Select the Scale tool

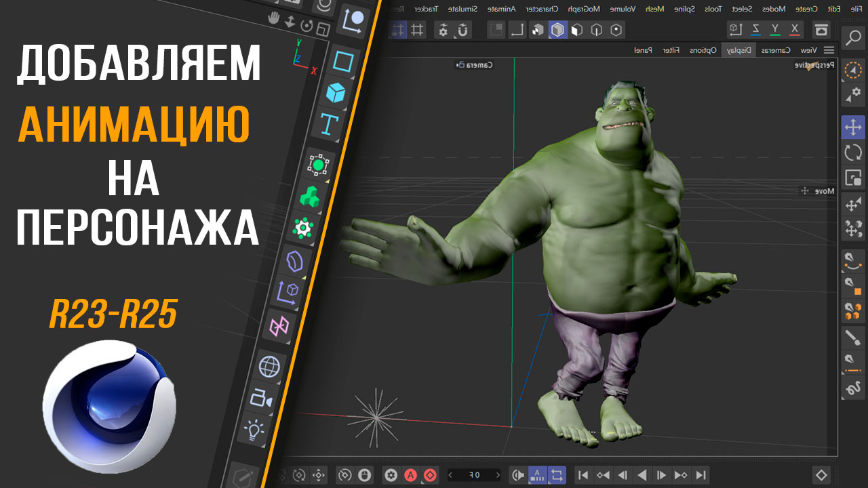pos(853,178)
